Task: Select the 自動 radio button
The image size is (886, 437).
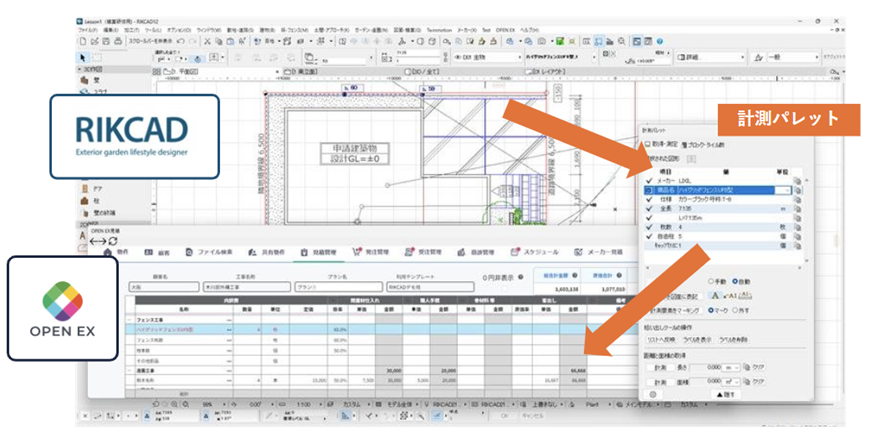Action: pos(735,281)
